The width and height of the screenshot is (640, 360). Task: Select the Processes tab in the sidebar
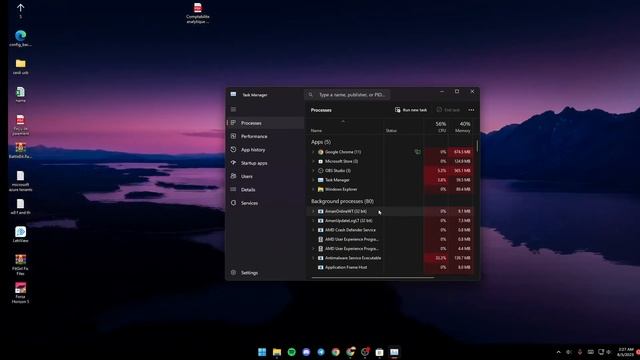coord(266,123)
